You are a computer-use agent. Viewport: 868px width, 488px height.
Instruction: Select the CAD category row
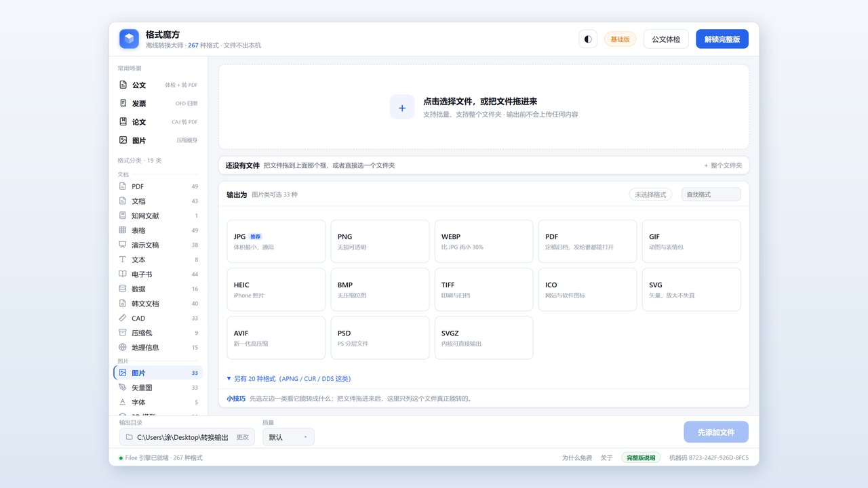(x=158, y=318)
